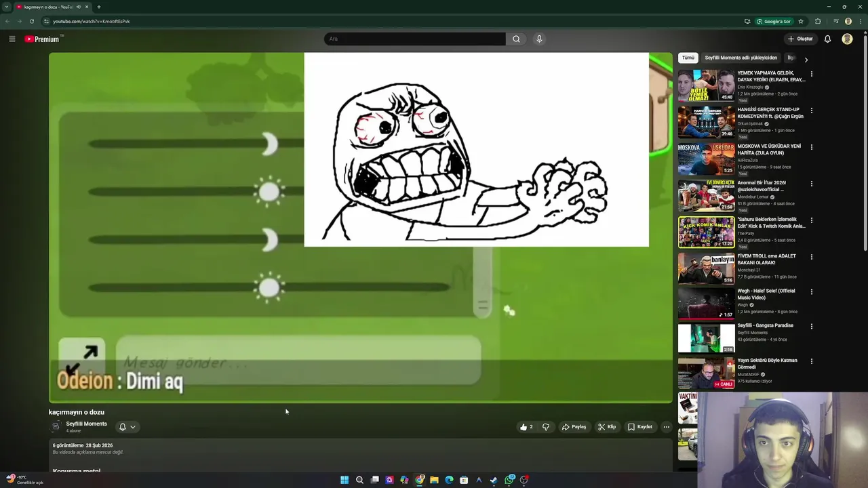Select Seyfilli Moments adlı yükleyiciden chip
This screenshot has width=868, height=488.
click(x=741, y=58)
